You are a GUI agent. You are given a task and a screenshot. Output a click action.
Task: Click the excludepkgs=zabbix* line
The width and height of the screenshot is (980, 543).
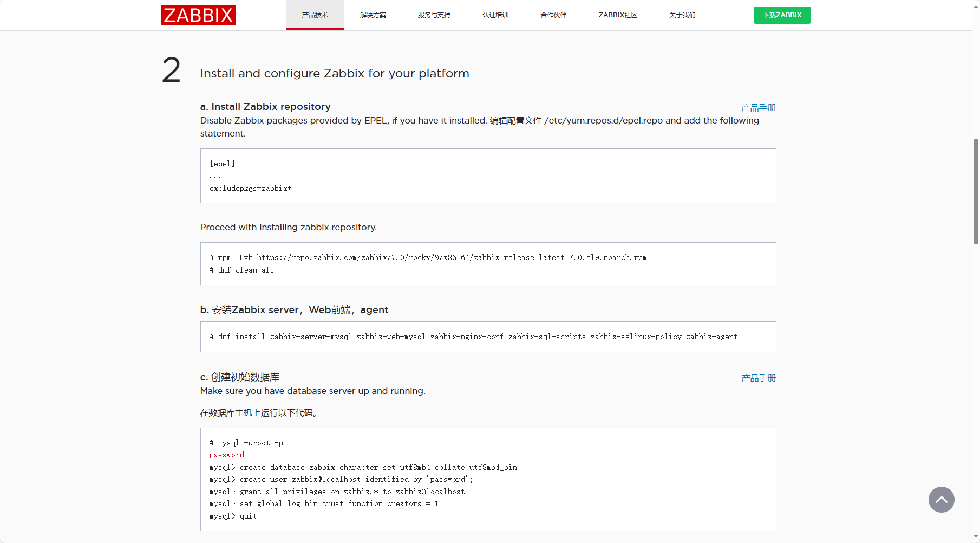click(x=251, y=188)
